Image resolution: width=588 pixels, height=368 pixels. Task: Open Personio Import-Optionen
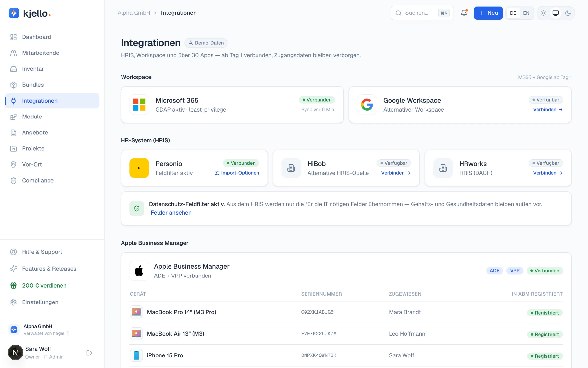[237, 173]
